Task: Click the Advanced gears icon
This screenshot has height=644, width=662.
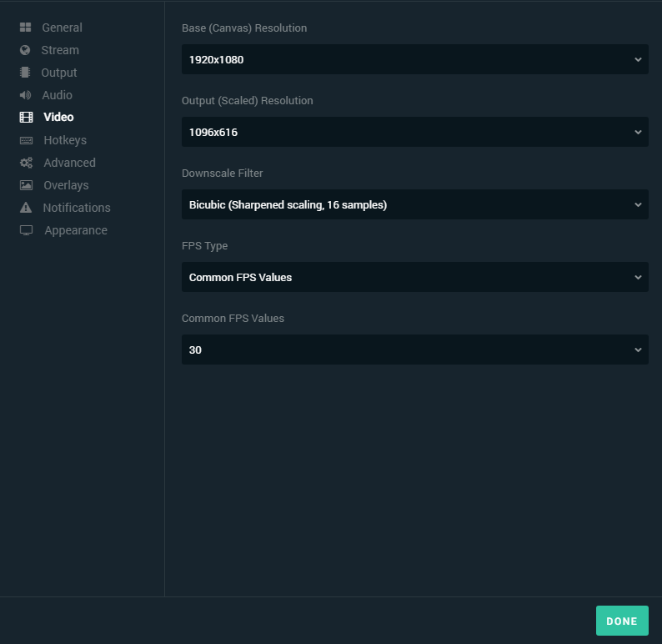Action: pos(26,163)
